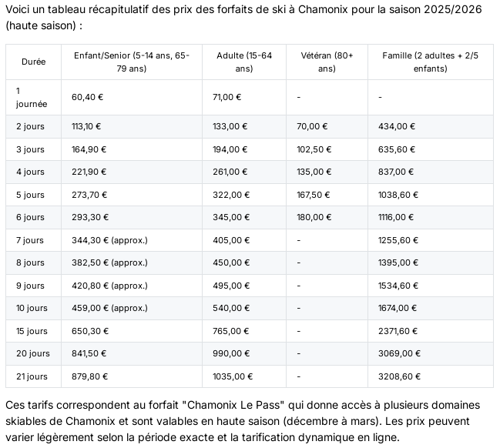Select the 879,80 € Enfant/Senior price cell
The height and width of the screenshot is (448, 500).
click(89, 376)
